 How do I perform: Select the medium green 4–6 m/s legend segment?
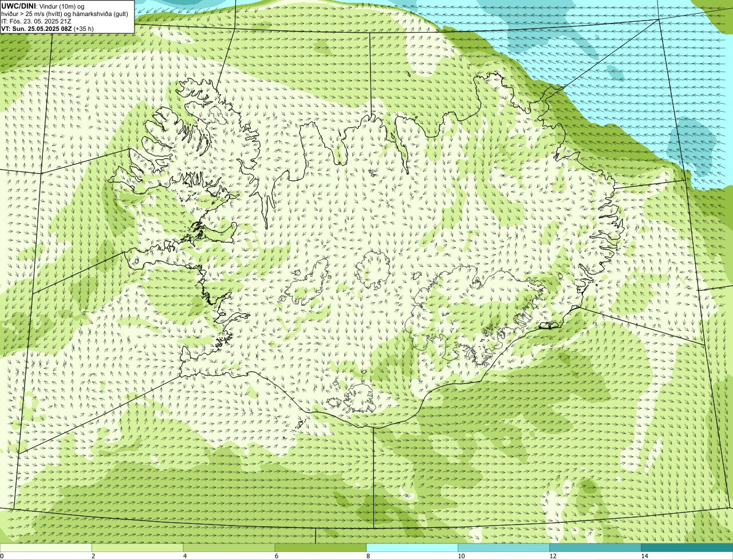pos(229,547)
